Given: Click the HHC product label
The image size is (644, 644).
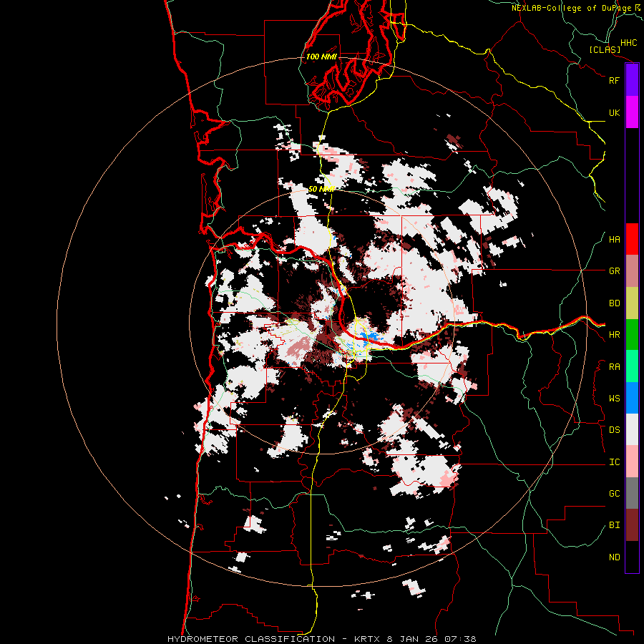Looking at the screenshot, I should pyautogui.click(x=628, y=43).
